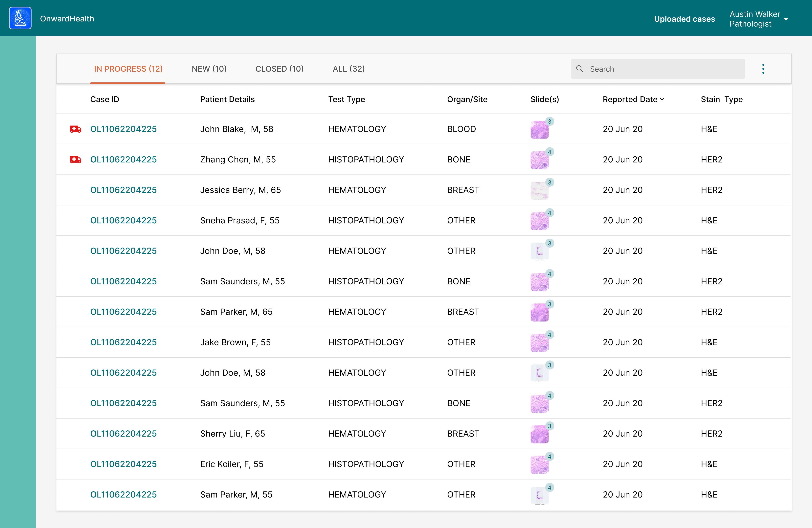Open the Case ID link for Jake Brown
This screenshot has width=812, height=528.
pos(123,342)
